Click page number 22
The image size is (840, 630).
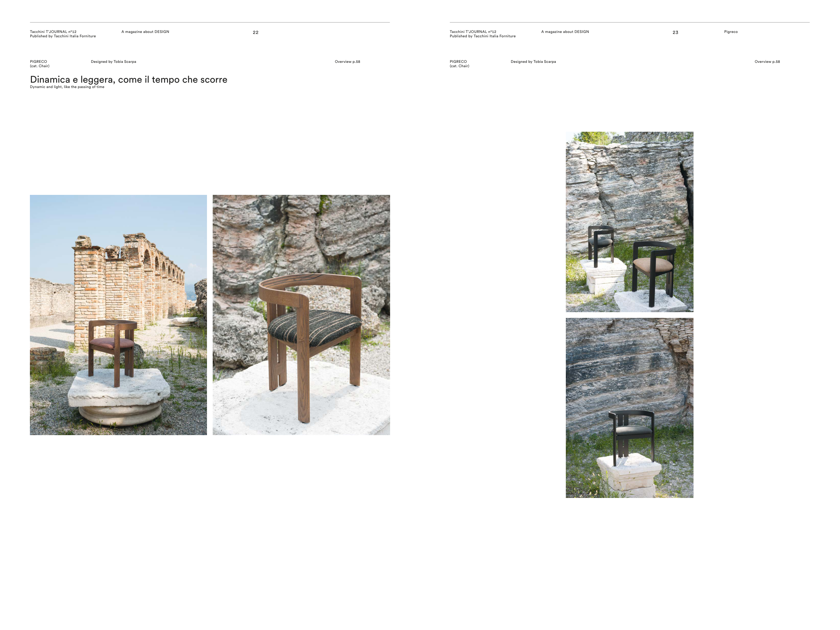(256, 33)
